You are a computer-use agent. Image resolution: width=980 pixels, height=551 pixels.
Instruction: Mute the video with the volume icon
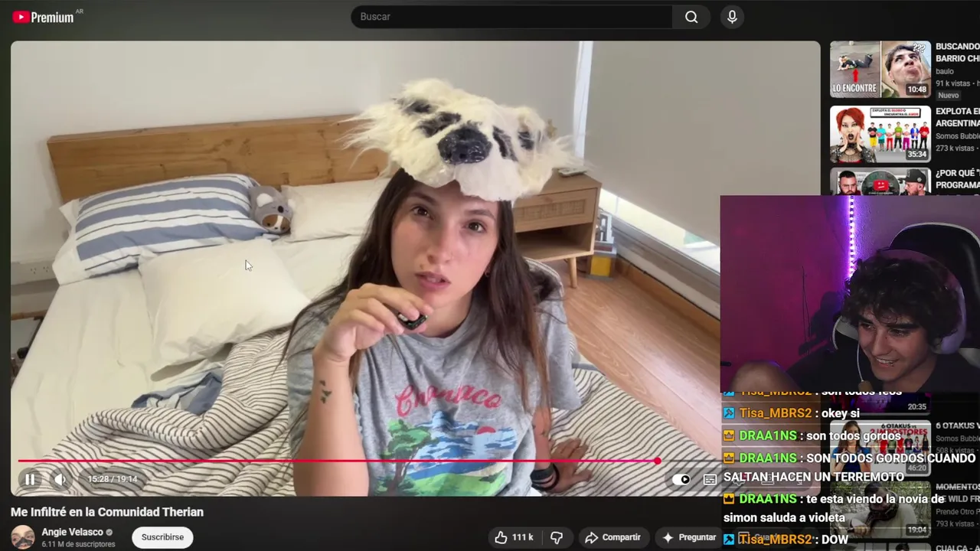pos(60,479)
